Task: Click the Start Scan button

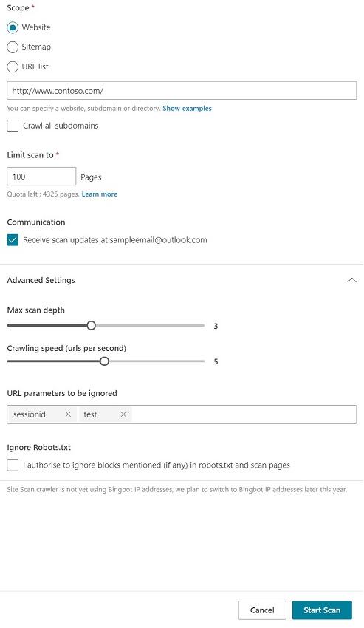Action: tap(322, 610)
